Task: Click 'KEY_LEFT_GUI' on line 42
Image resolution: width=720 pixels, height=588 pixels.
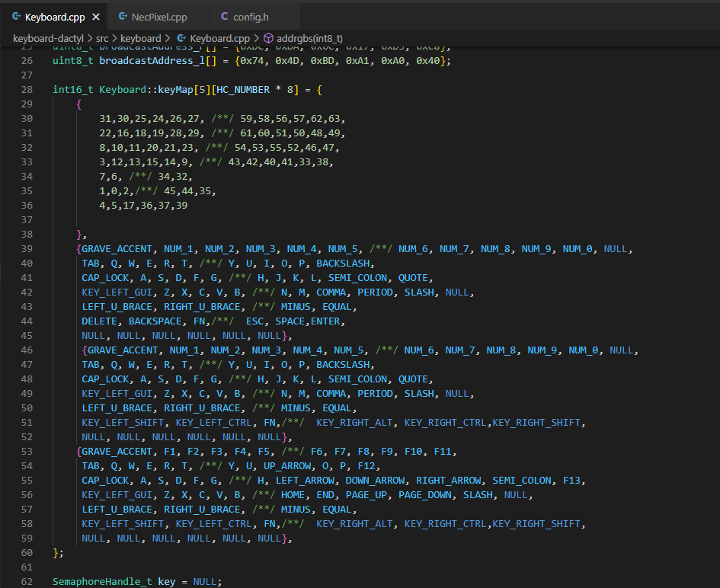Action: coord(117,292)
